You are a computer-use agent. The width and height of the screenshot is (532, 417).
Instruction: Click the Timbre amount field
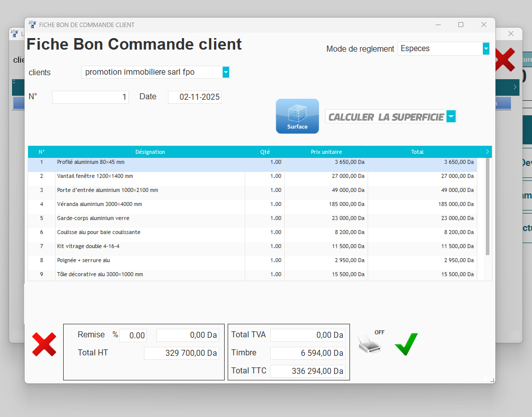pyautogui.click(x=307, y=353)
